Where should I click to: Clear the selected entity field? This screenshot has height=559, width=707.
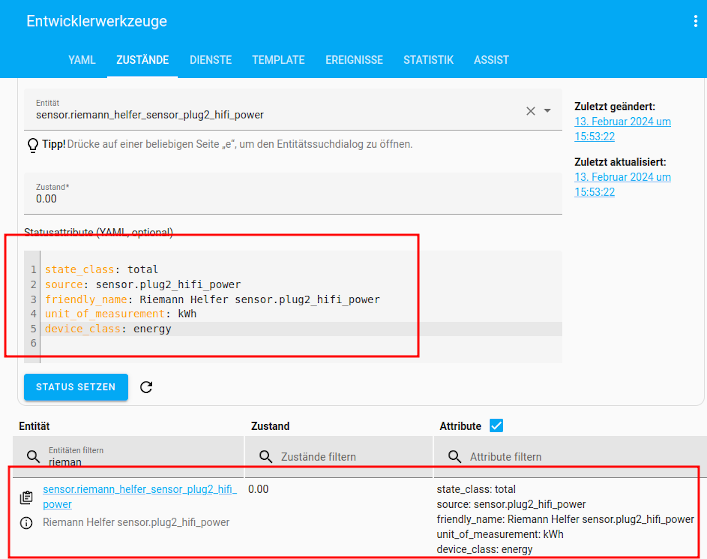(x=531, y=111)
